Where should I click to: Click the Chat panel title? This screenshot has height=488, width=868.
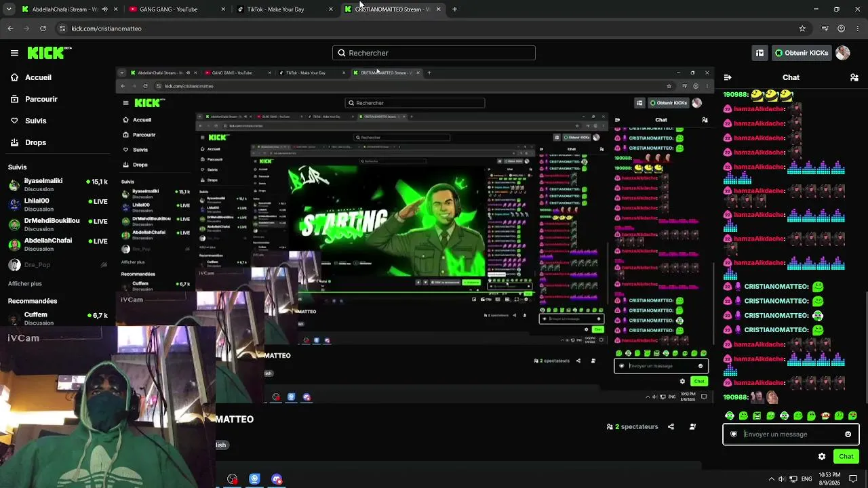(x=791, y=77)
